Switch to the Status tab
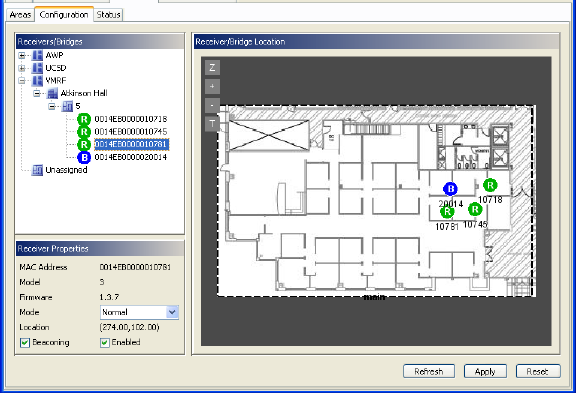Image resolution: width=576 pixels, height=393 pixels. point(108,15)
